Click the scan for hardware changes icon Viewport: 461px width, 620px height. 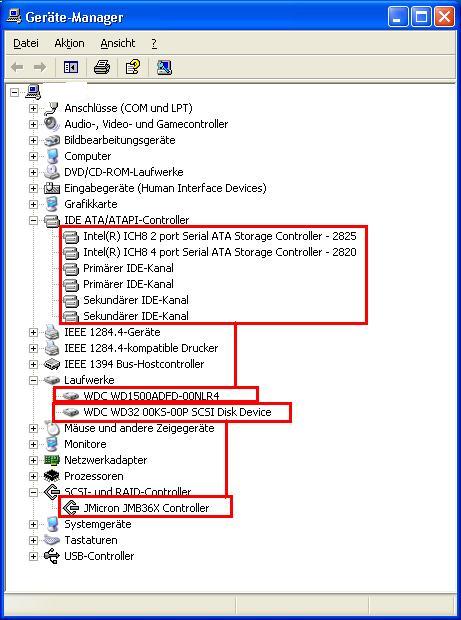164,67
